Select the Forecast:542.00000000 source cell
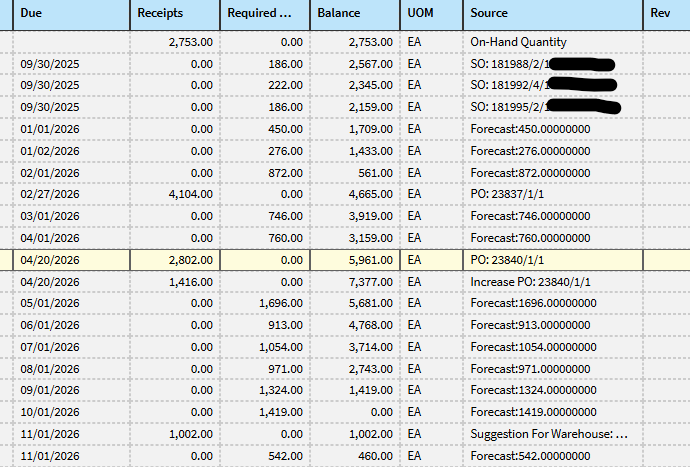The width and height of the screenshot is (690, 475). pyautogui.click(x=553, y=456)
